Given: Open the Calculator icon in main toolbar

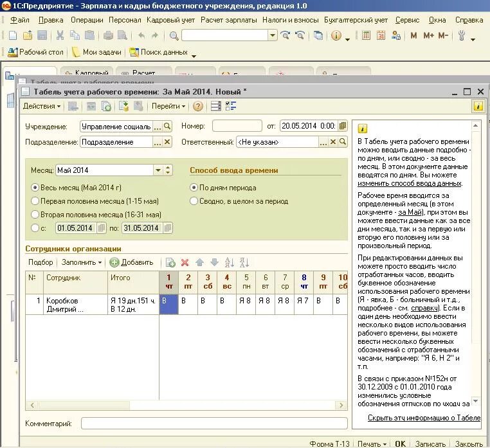Looking at the screenshot, I should coord(366,35).
